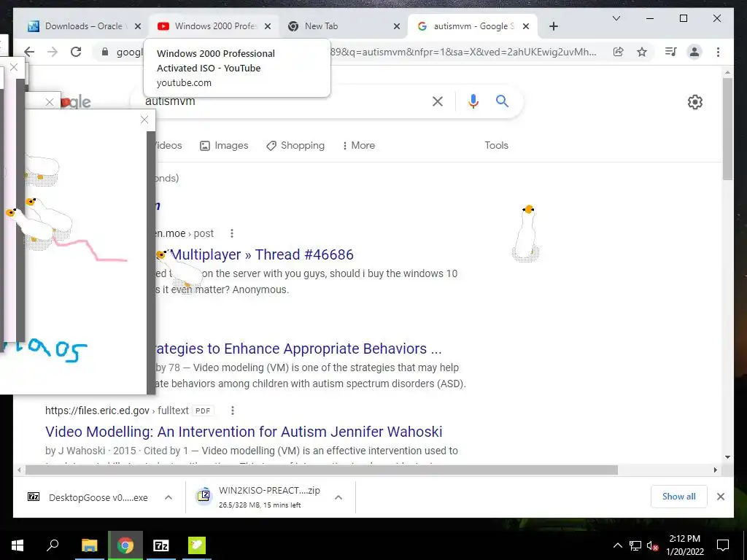Screen dimensions: 747x560
Task: Click the forward navigation arrow
Action: click(53, 52)
